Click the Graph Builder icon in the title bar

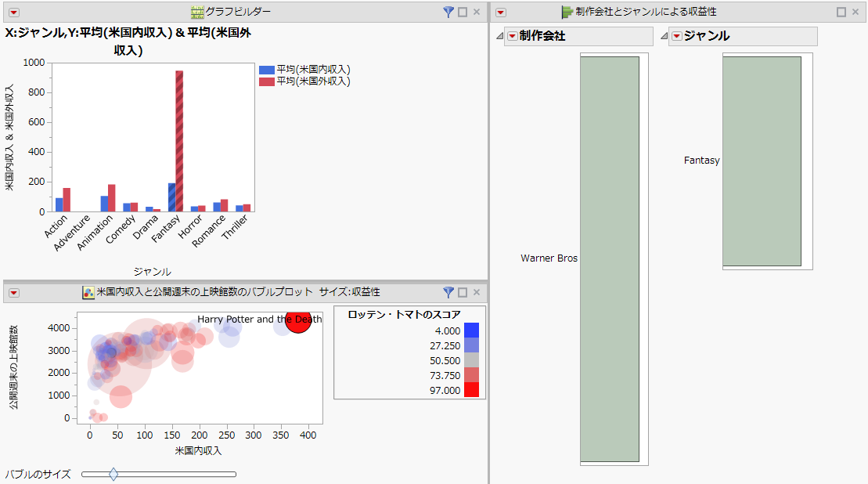[197, 12]
